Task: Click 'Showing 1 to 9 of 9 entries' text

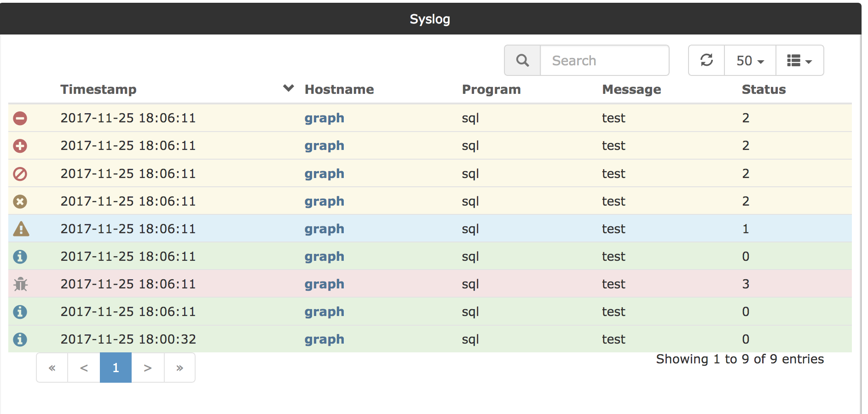Action: pyautogui.click(x=740, y=359)
